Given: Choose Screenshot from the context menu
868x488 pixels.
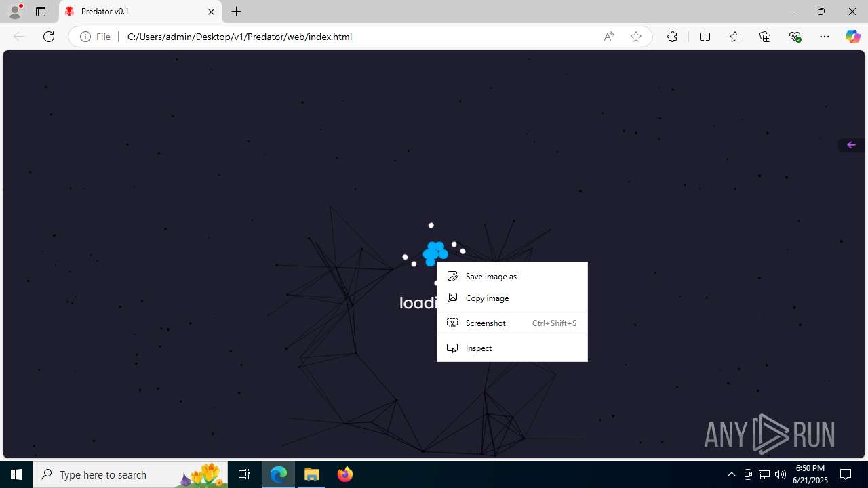Looking at the screenshot, I should pyautogui.click(x=512, y=323).
